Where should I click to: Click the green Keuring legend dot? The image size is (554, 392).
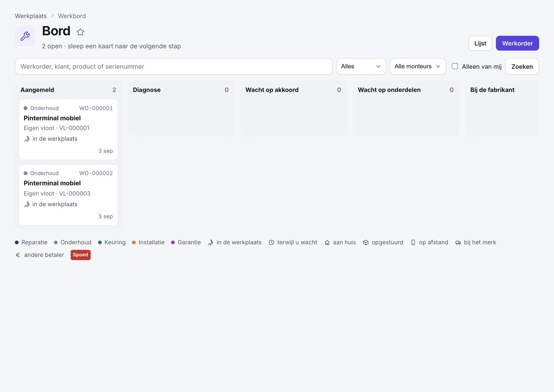click(100, 243)
